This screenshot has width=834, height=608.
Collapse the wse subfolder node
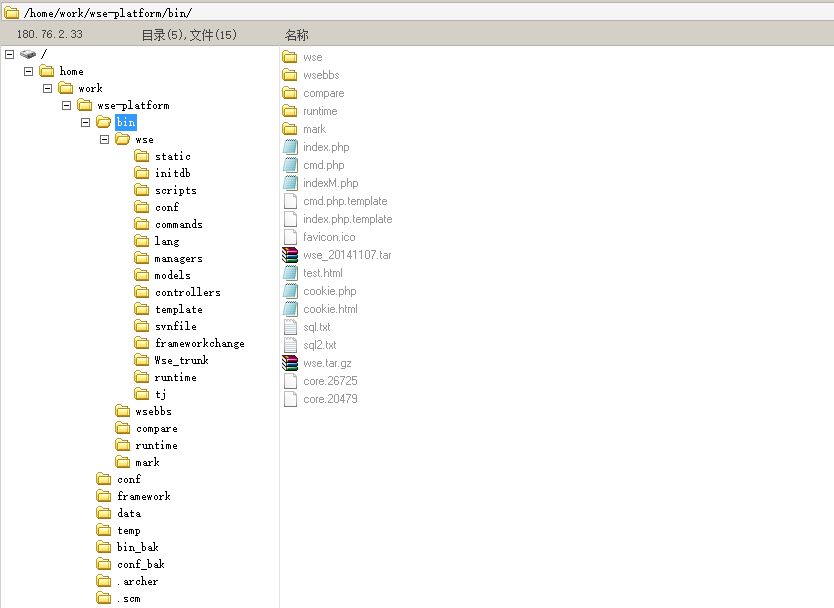click(104, 139)
